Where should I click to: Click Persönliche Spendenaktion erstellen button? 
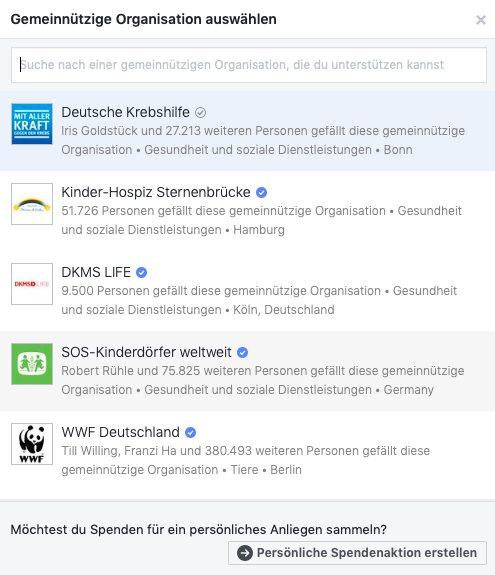358,553
